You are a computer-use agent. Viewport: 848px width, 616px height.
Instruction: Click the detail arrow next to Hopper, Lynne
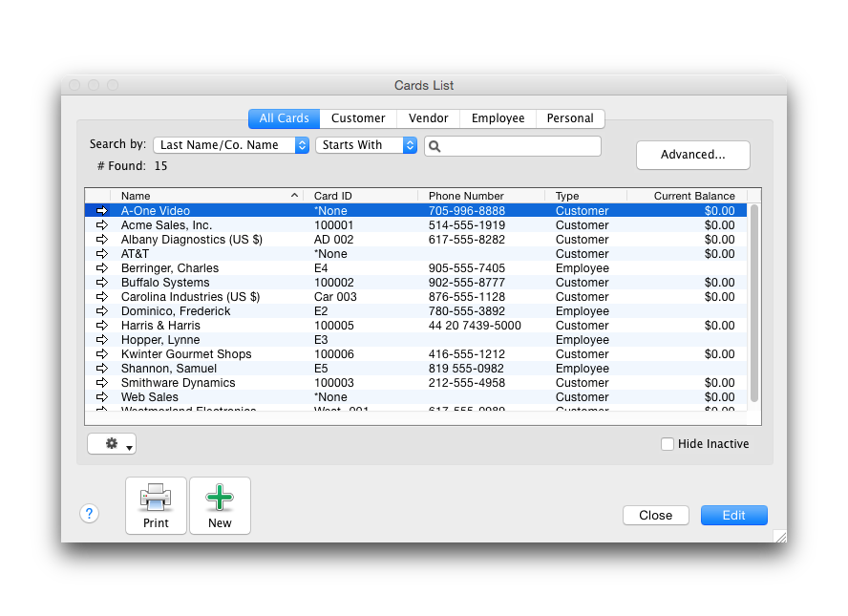(x=102, y=340)
